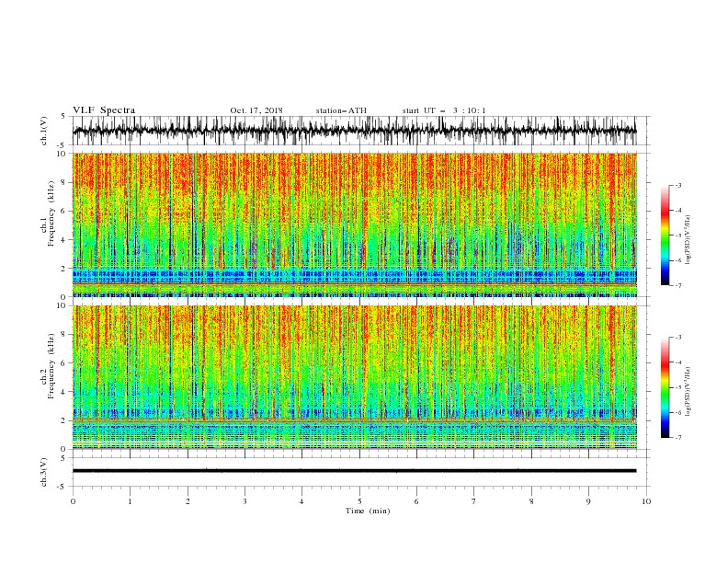Click the "Time (min)" axis label
Viewport: 728px width, 563px height.
(368, 511)
